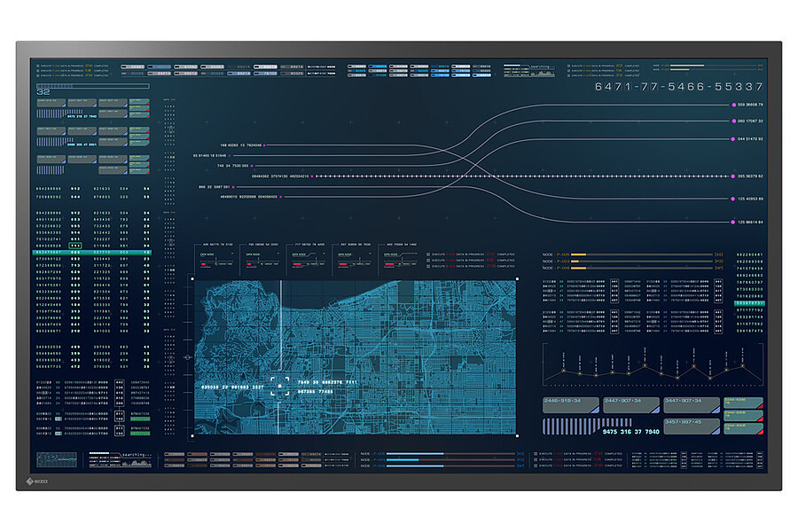
Task: Click magenta node beside 168 43263 13 7624046
Action: (x=265, y=145)
